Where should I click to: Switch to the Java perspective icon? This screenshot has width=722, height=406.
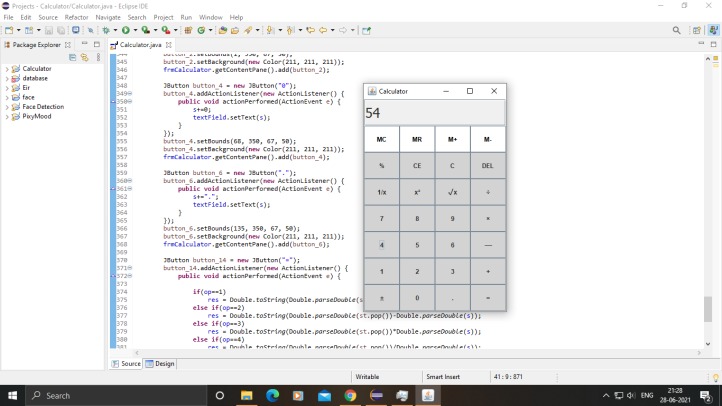[x=713, y=30]
